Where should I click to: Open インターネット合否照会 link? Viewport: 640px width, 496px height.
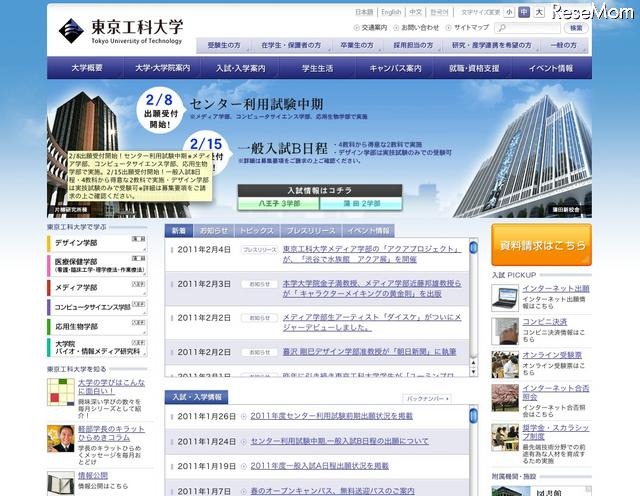click(556, 392)
